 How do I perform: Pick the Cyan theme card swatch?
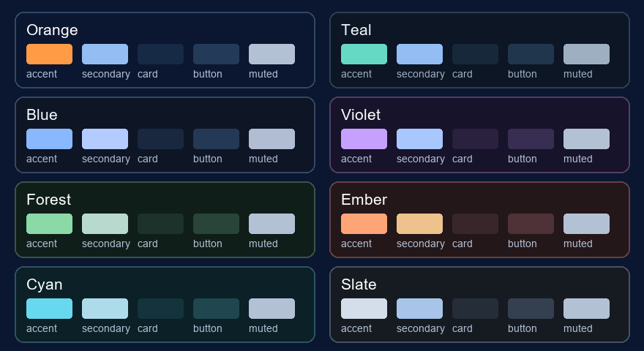pos(160,309)
